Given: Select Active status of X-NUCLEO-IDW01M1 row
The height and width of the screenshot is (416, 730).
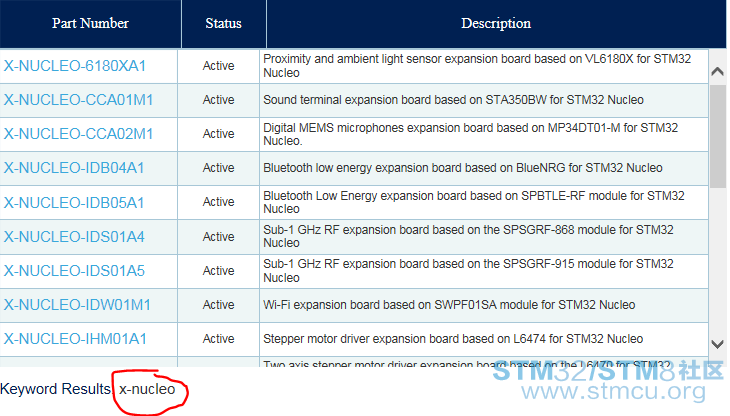Looking at the screenshot, I should [x=218, y=305].
